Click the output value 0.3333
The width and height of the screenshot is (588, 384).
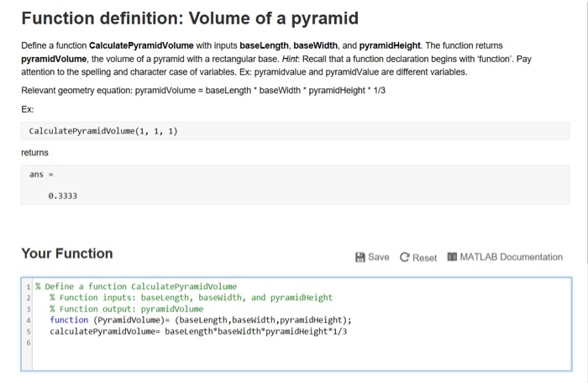point(63,196)
